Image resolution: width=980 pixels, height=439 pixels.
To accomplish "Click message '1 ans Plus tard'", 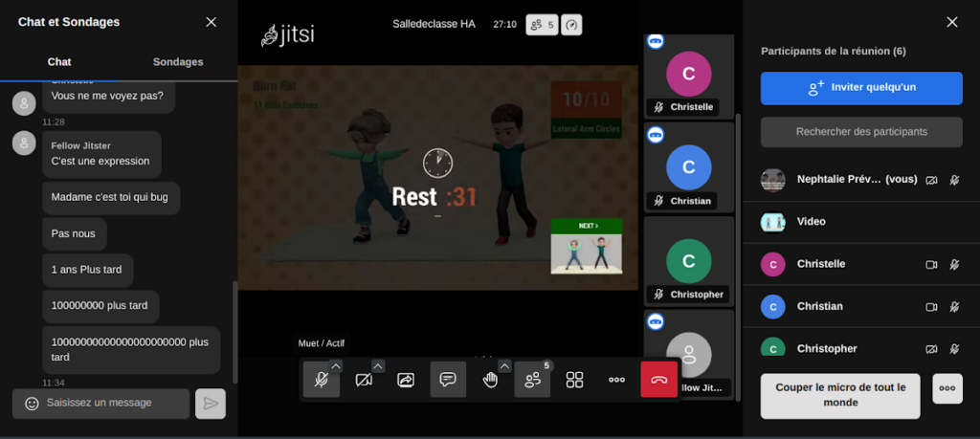I will click(87, 270).
